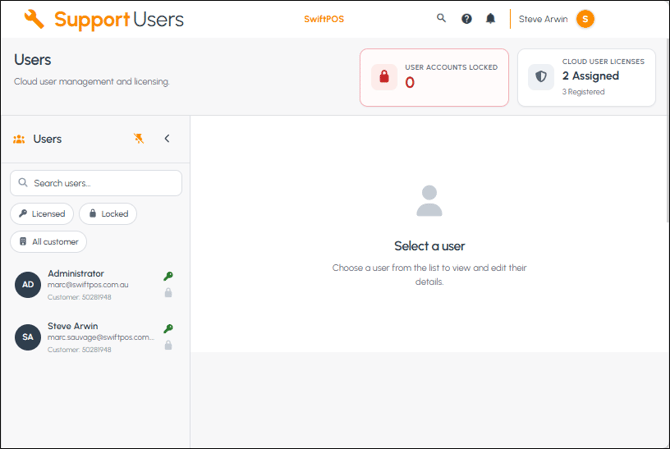Collapse the Users panel with chevron
Image resolution: width=670 pixels, height=449 pixels.
(x=167, y=138)
